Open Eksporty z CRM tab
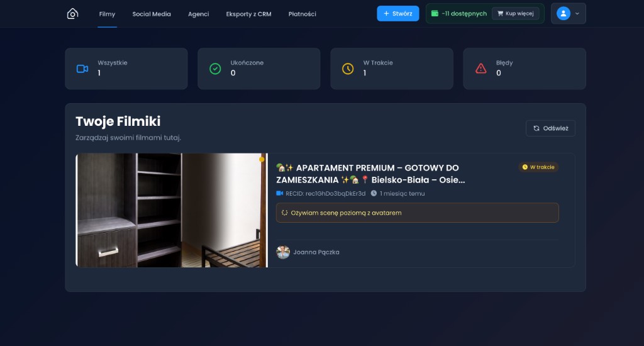Viewport: 644px width, 346px height. point(248,14)
